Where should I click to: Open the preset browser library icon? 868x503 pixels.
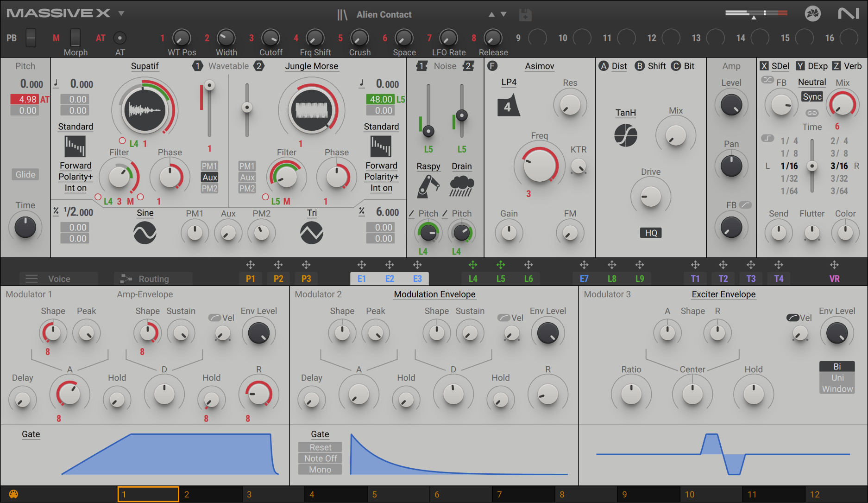342,15
